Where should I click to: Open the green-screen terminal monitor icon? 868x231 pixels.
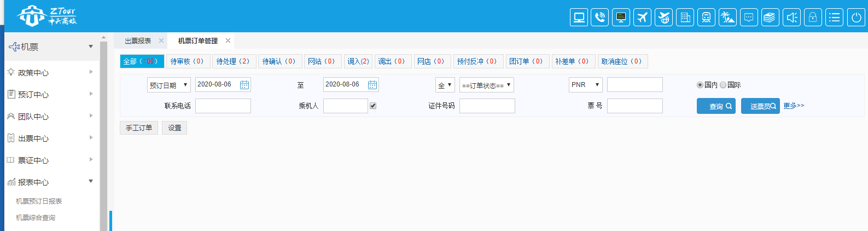click(x=621, y=18)
